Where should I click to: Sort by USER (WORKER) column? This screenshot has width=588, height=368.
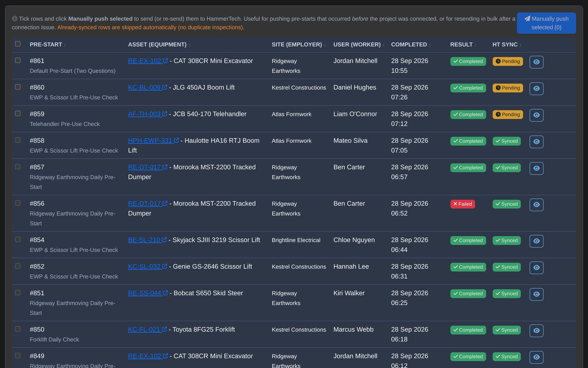[x=359, y=45]
